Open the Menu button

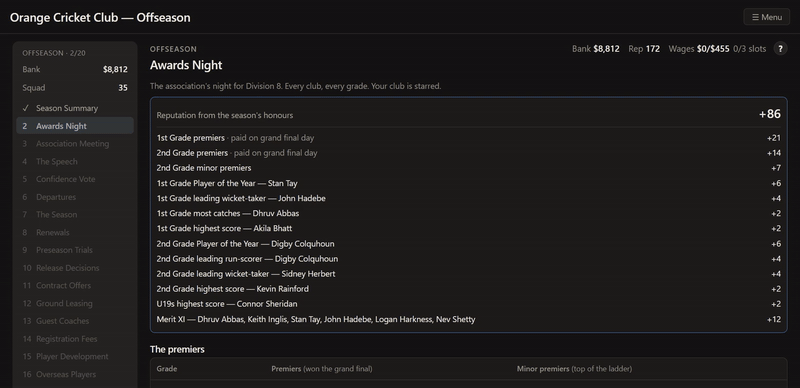pos(766,17)
